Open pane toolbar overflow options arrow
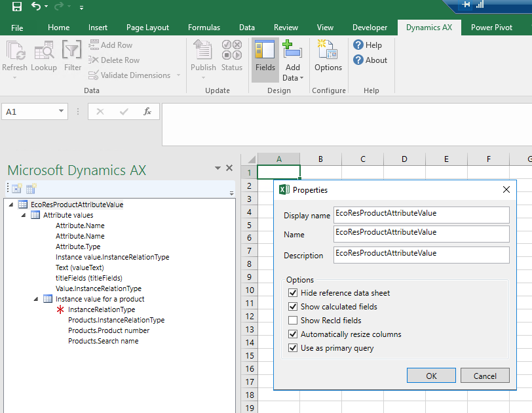Image resolution: width=532 pixels, height=413 pixels. coord(231,193)
